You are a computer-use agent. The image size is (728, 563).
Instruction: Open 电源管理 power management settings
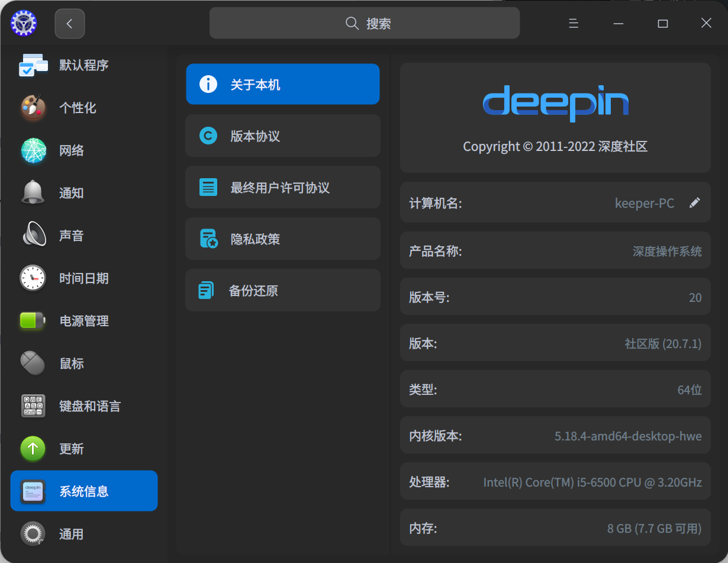(x=83, y=321)
